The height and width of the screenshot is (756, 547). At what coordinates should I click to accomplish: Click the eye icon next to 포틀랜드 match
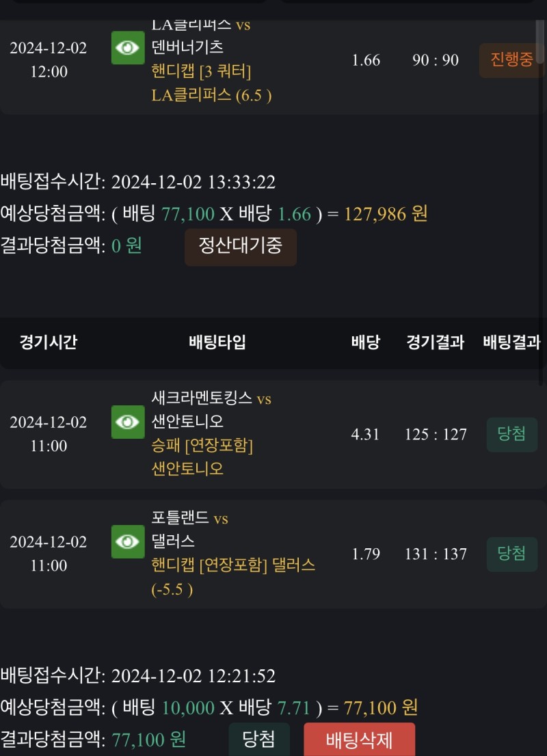[128, 542]
